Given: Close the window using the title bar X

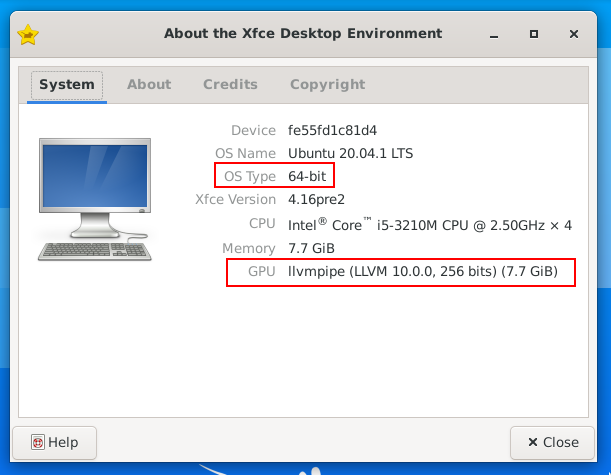Looking at the screenshot, I should point(574,34).
